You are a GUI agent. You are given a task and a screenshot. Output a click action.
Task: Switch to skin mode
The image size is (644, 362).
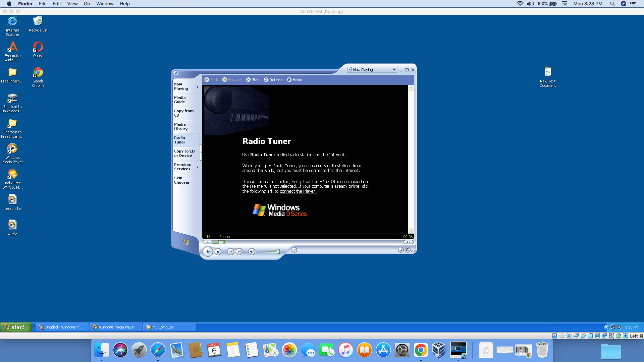click(x=408, y=250)
